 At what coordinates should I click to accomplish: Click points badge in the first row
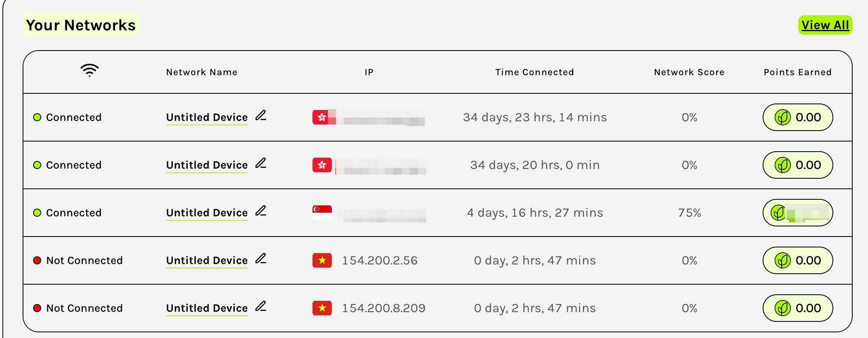[797, 117]
